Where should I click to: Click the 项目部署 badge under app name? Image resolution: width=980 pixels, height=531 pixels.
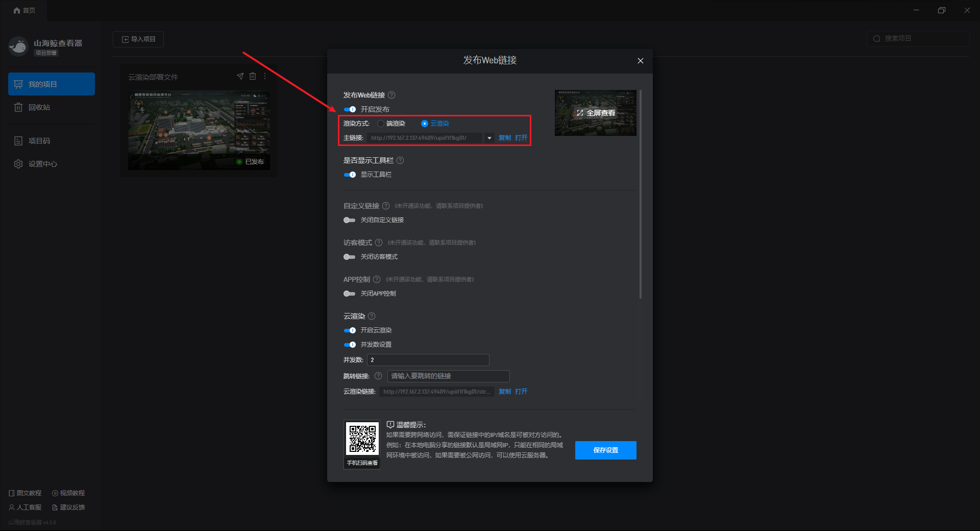tap(46, 53)
